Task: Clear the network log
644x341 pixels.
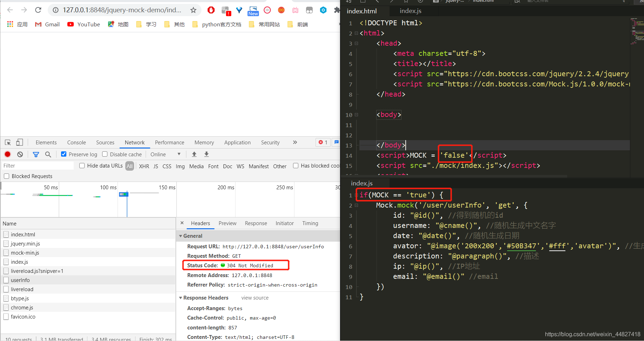Action: [x=20, y=154]
